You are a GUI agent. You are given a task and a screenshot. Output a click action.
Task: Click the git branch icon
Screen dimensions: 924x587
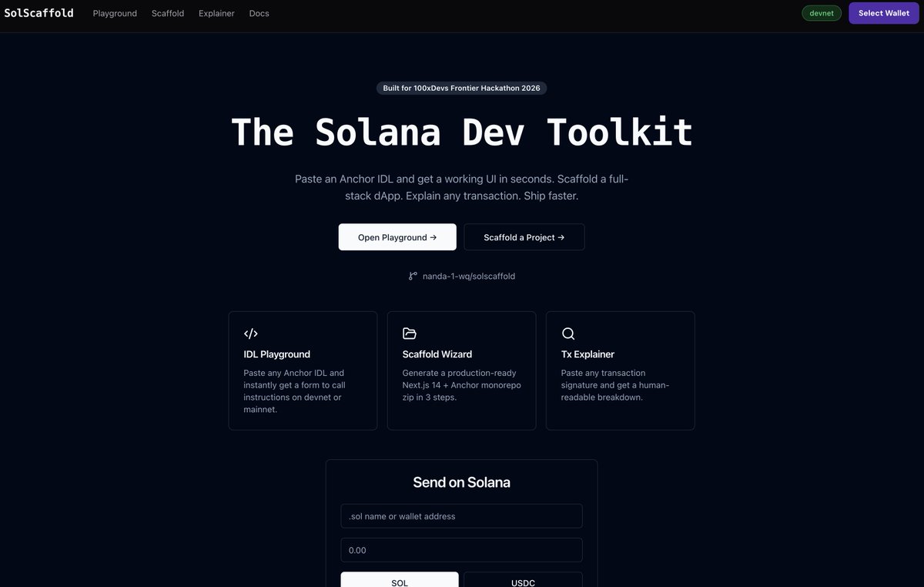[x=413, y=276]
